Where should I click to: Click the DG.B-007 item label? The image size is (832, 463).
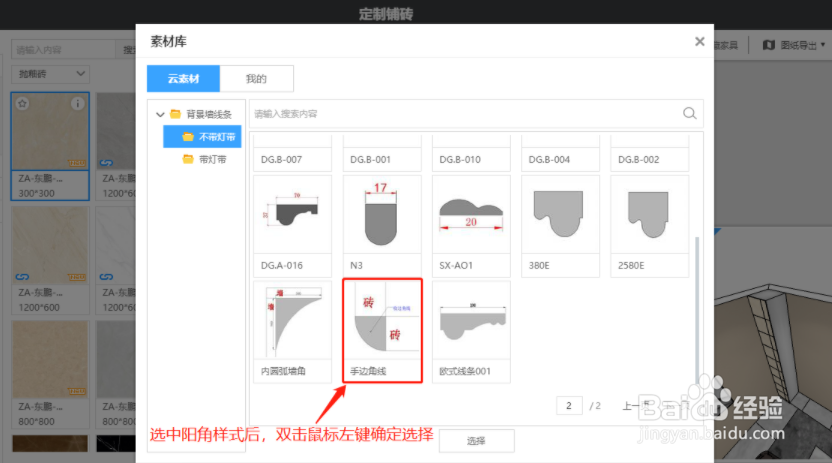[x=281, y=159]
